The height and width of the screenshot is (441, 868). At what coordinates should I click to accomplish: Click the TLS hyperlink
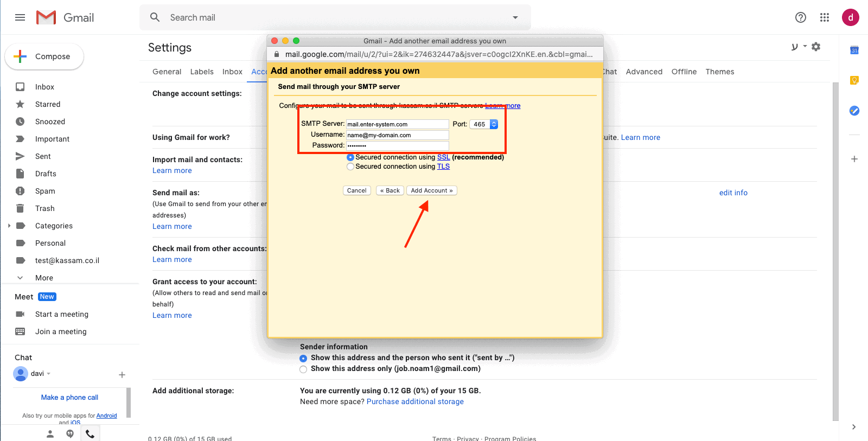[x=443, y=167]
